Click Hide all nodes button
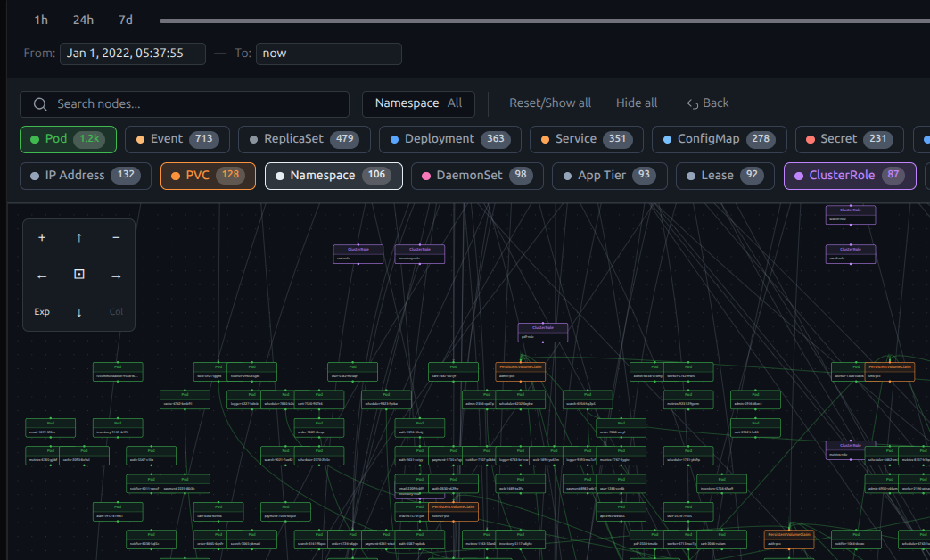Viewport: 930px width, 560px height. pyautogui.click(x=637, y=103)
